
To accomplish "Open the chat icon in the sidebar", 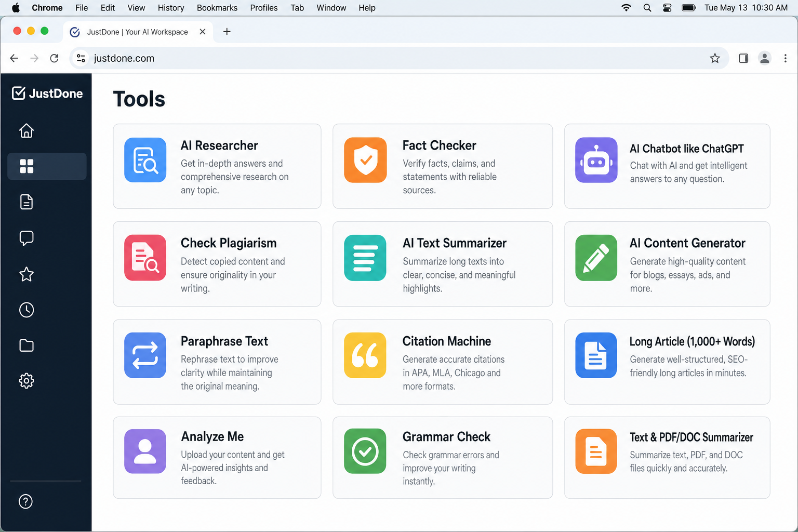I will (x=26, y=238).
